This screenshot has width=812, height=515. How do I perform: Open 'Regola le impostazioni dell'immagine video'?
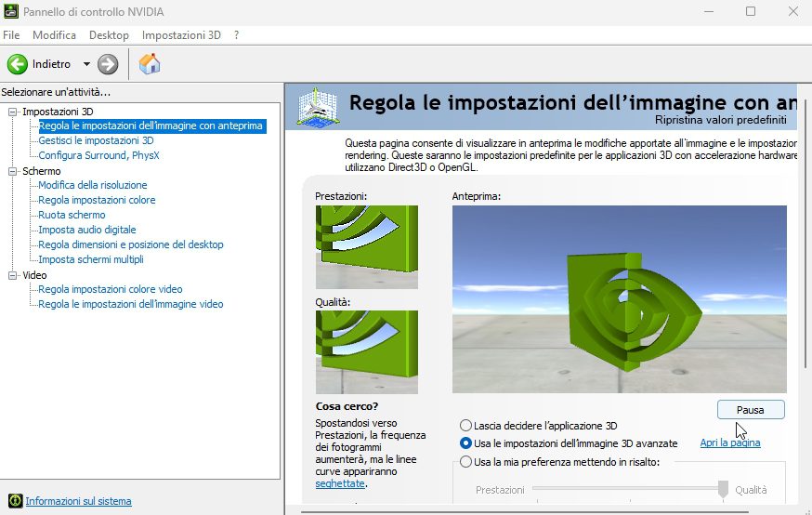130,304
